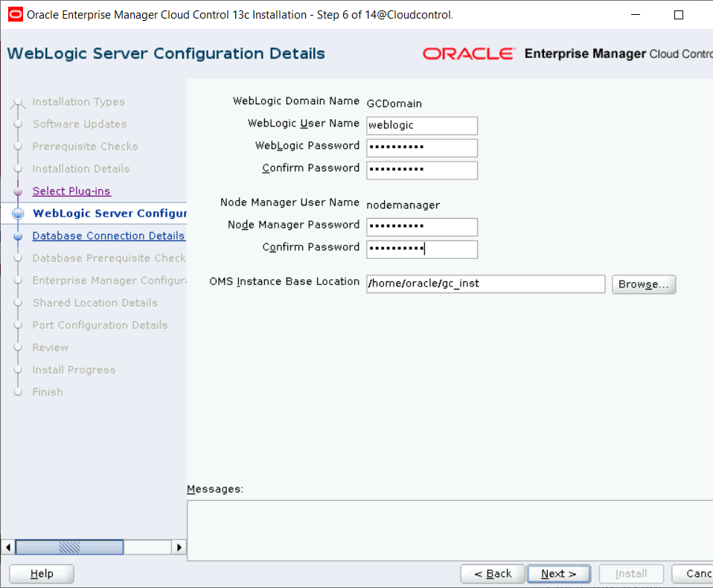Open the Database Connection Details step link
Viewport: 713px width, 588px height.
click(x=108, y=235)
